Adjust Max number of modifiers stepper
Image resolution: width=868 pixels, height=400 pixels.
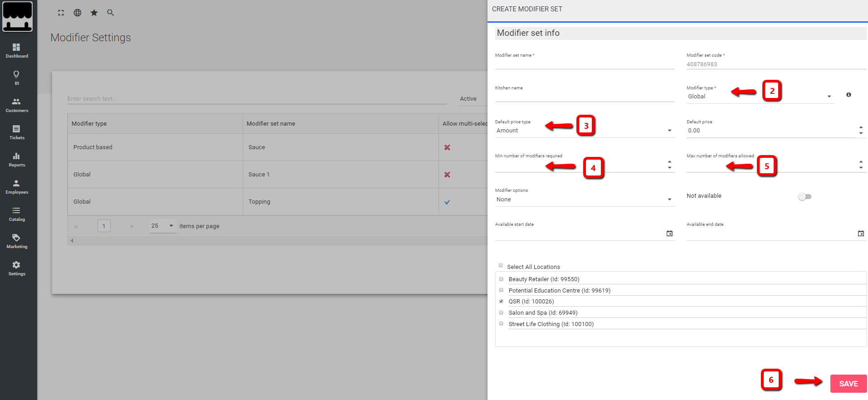tap(861, 165)
